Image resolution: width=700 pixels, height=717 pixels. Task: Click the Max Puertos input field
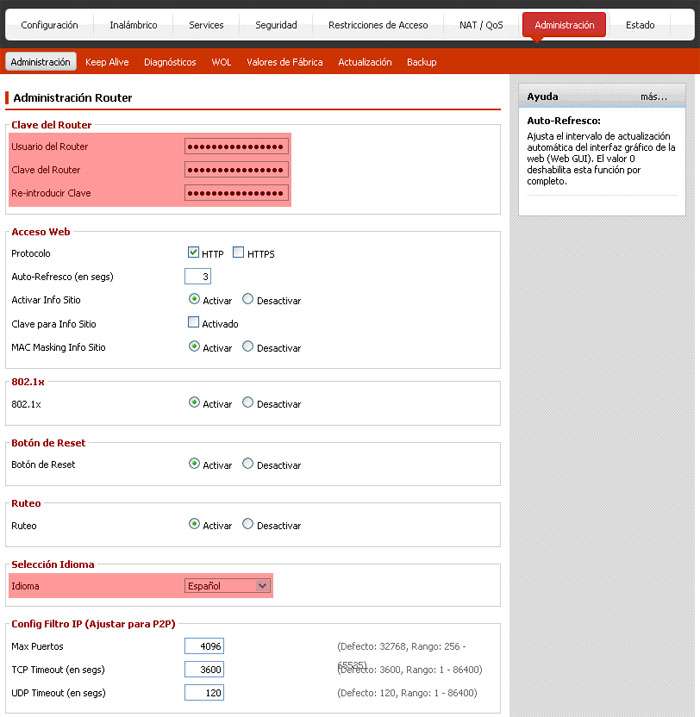(x=204, y=646)
